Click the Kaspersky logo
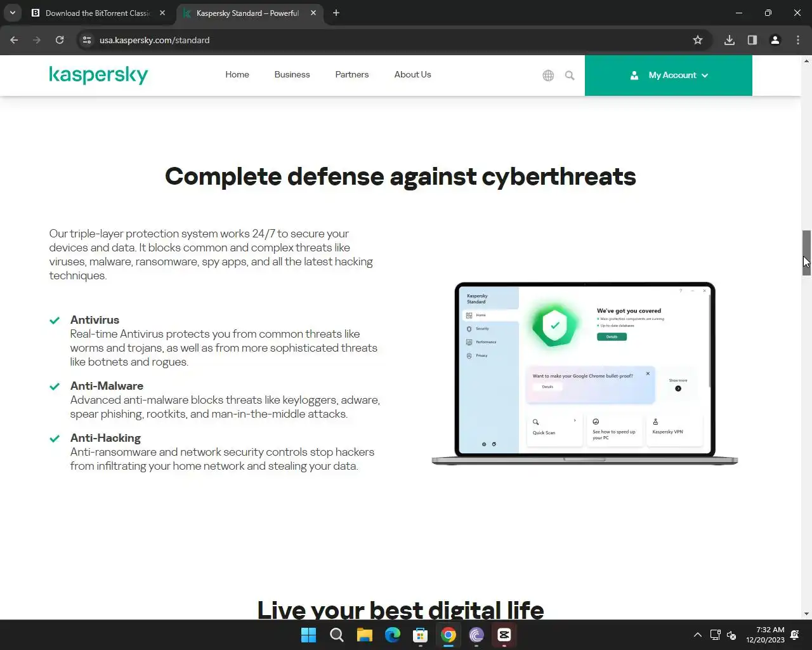This screenshot has width=812, height=650. click(98, 75)
